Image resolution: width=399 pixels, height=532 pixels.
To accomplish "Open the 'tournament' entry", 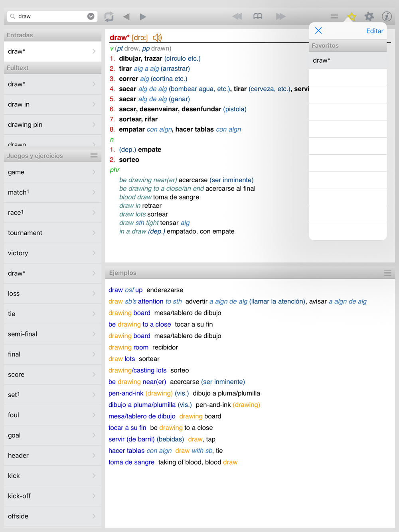I will [53, 233].
